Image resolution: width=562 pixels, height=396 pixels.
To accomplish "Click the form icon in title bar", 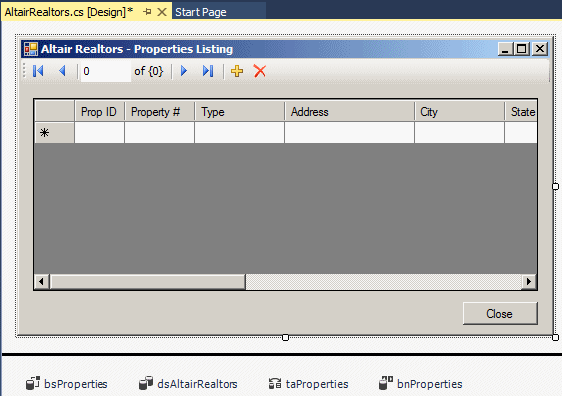I will pos(31,49).
